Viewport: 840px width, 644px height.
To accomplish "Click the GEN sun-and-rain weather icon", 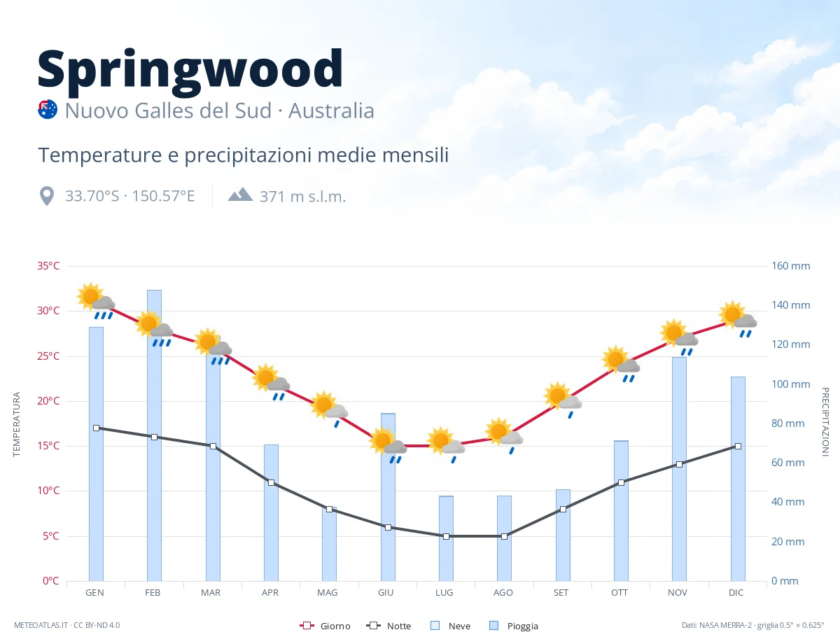I will [96, 301].
